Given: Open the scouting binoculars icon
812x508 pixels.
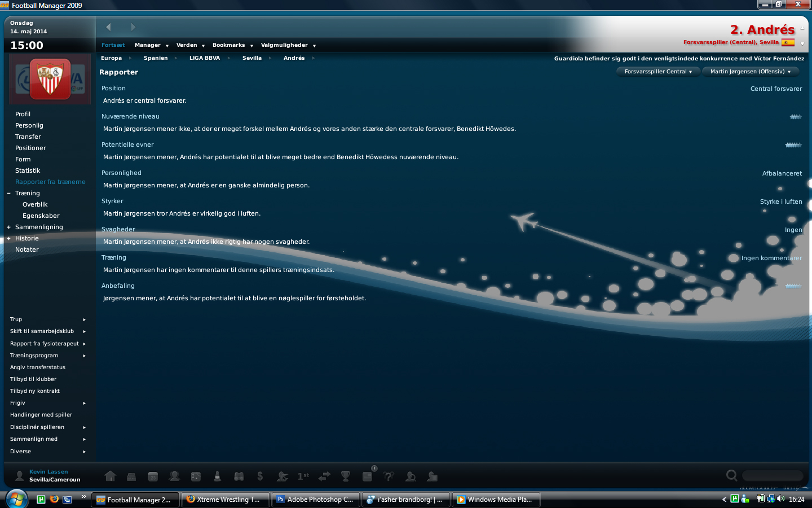Looking at the screenshot, I should tap(239, 476).
